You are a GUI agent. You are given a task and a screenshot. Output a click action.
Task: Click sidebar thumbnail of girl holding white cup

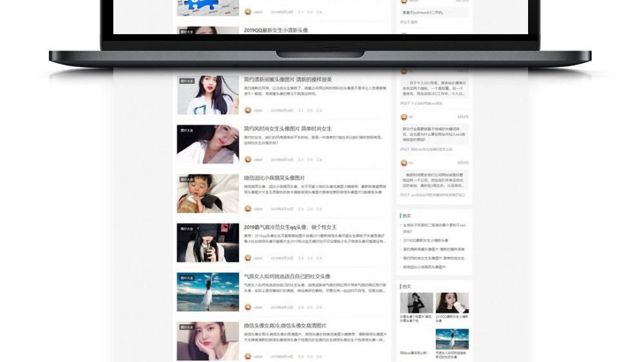[x=452, y=303]
